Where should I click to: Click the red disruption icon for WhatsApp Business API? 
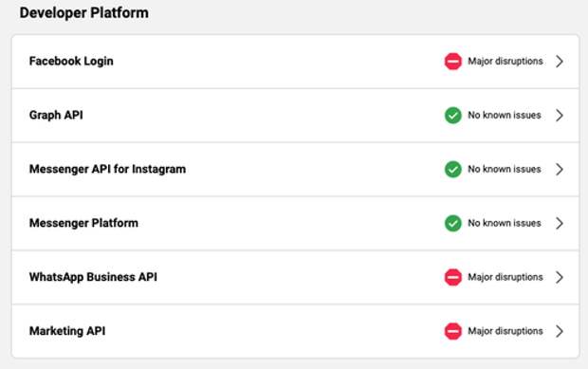pyautogui.click(x=453, y=277)
